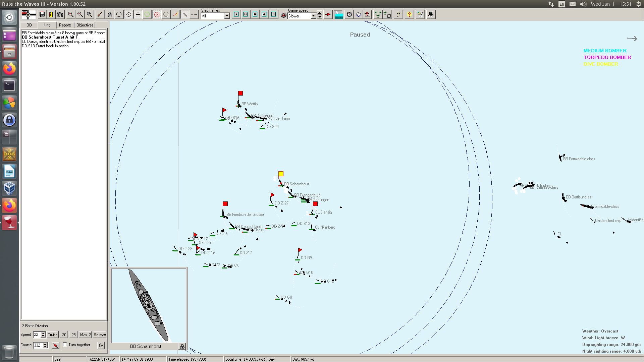Click the sinking ship icon
The height and width of the screenshot is (362, 644).
point(368,14)
